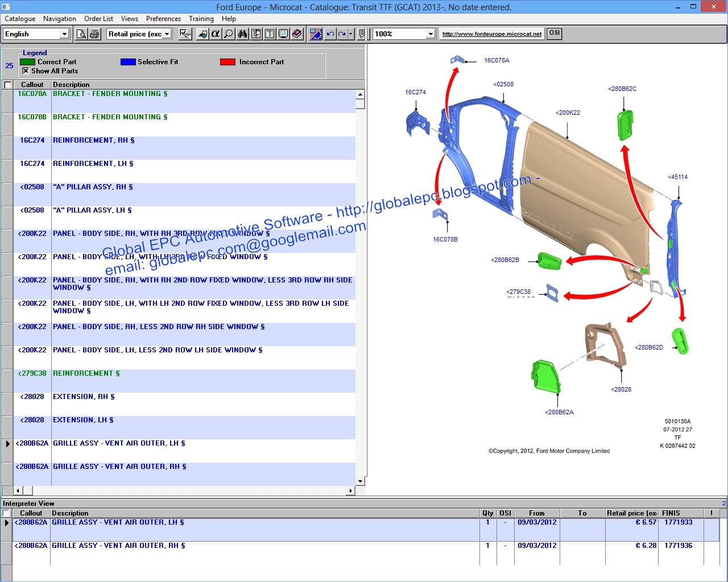Select the 16C078A bracket fender mounting row
This screenshot has height=582, width=728.
[x=184, y=101]
